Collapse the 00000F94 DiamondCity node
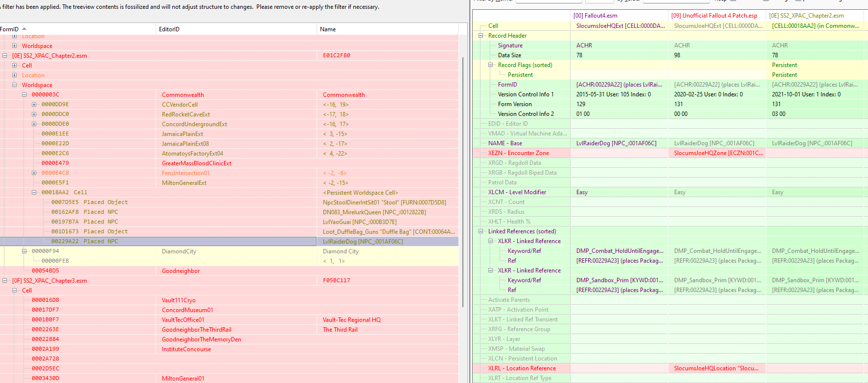Image resolution: width=868 pixels, height=383 pixels. (24, 251)
